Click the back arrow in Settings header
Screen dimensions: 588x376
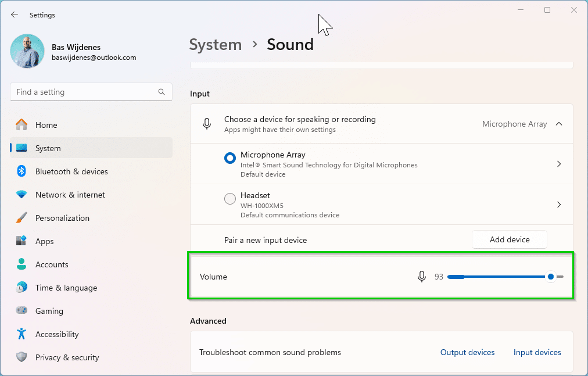(x=15, y=15)
